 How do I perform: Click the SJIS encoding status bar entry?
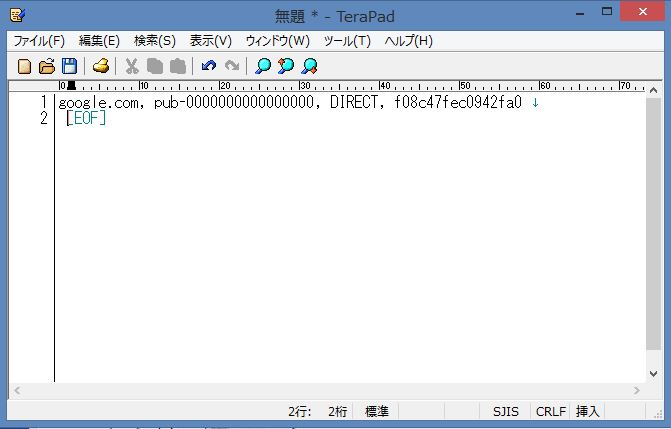point(505,412)
